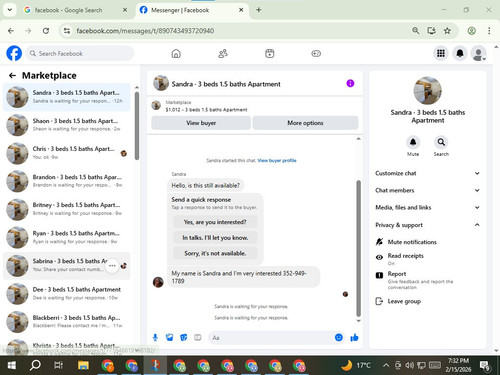500x375 pixels.
Task: Open a new browser tab
Action: pyautogui.click(x=259, y=10)
